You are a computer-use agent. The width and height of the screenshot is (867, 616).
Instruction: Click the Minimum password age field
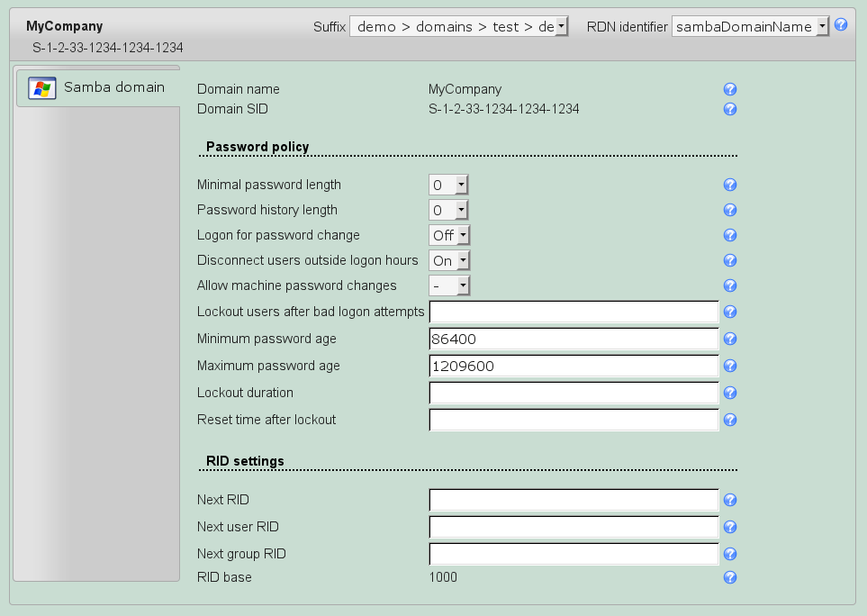pyautogui.click(x=573, y=340)
